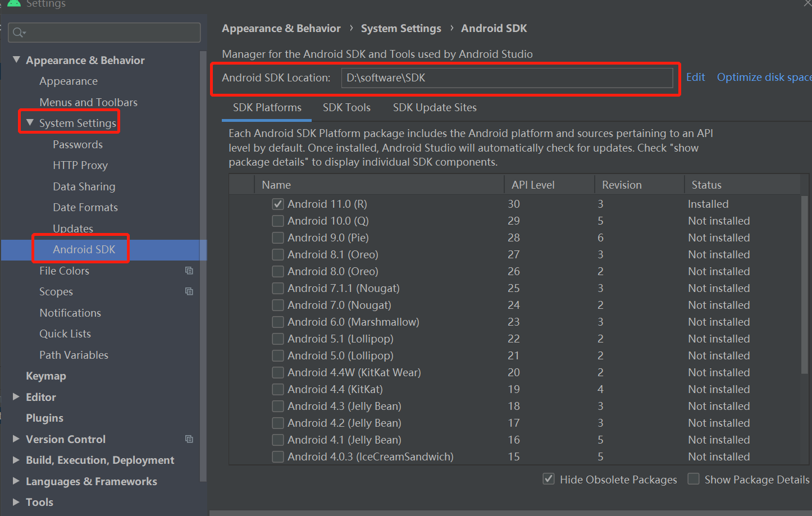The width and height of the screenshot is (812, 516).
Task: Toggle Hide Obsolete Packages checkbox
Action: tap(549, 479)
